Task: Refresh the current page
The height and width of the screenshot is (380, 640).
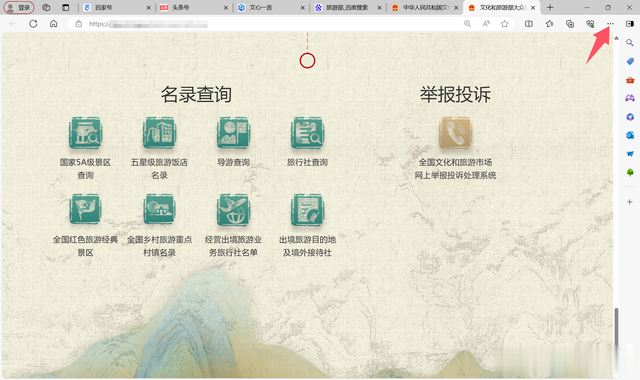Action: point(33,24)
